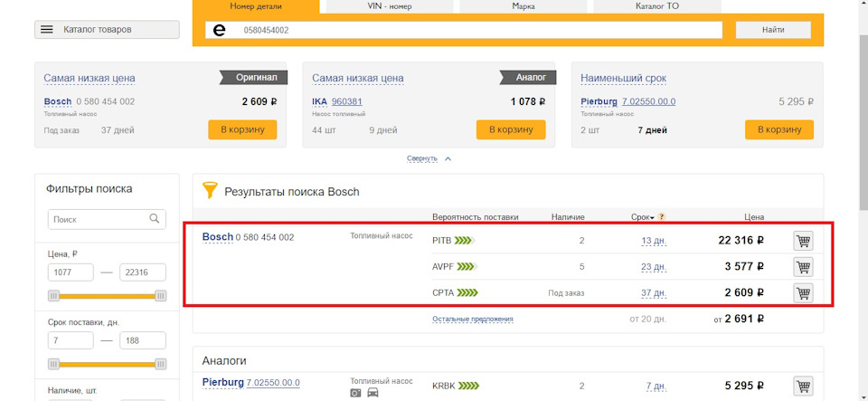Click the search logo icon in search bar
The width and height of the screenshot is (868, 401).
point(219,30)
